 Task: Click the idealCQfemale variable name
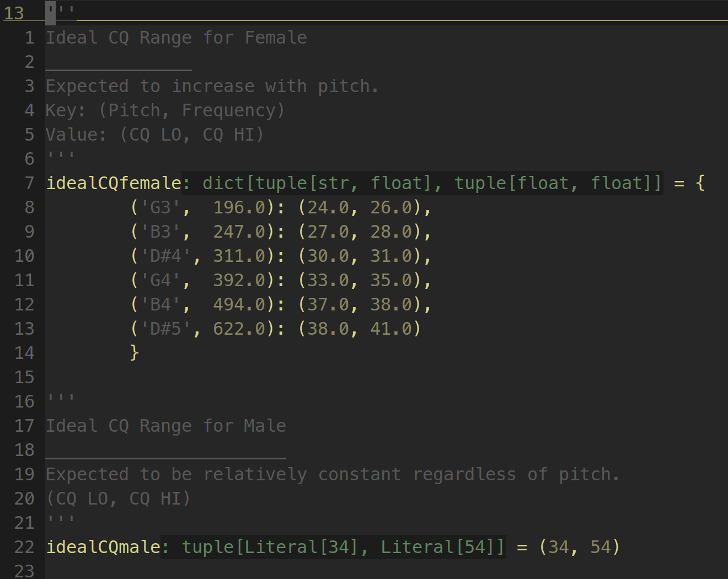click(x=113, y=183)
